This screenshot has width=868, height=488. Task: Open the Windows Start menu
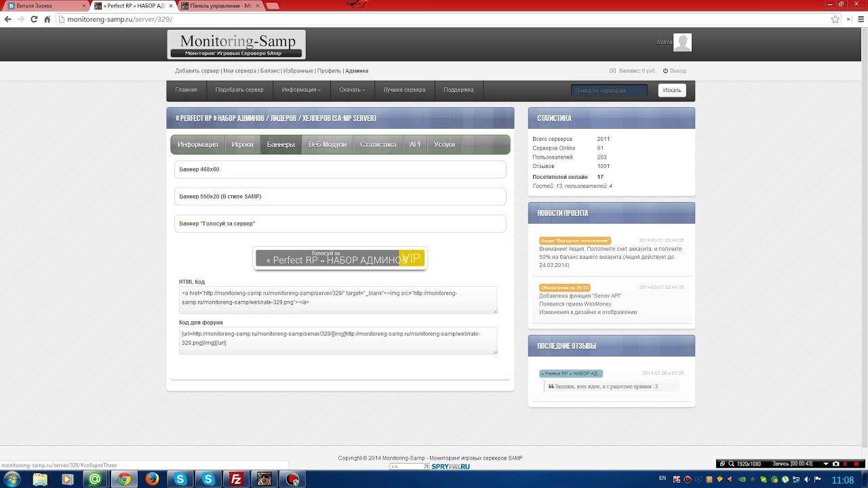coord(12,479)
